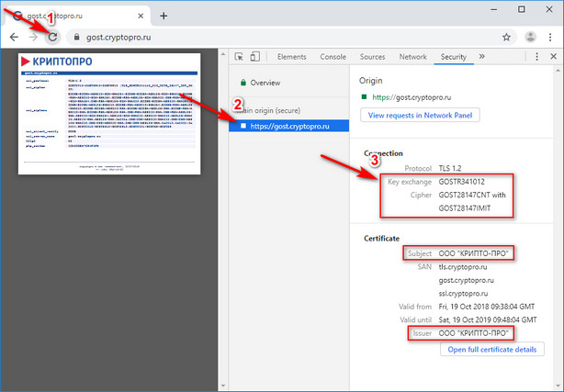The image size is (564, 392).
Task: Click the Subject ООО "КРИПТО-ПРО" value
Action: coord(473,253)
